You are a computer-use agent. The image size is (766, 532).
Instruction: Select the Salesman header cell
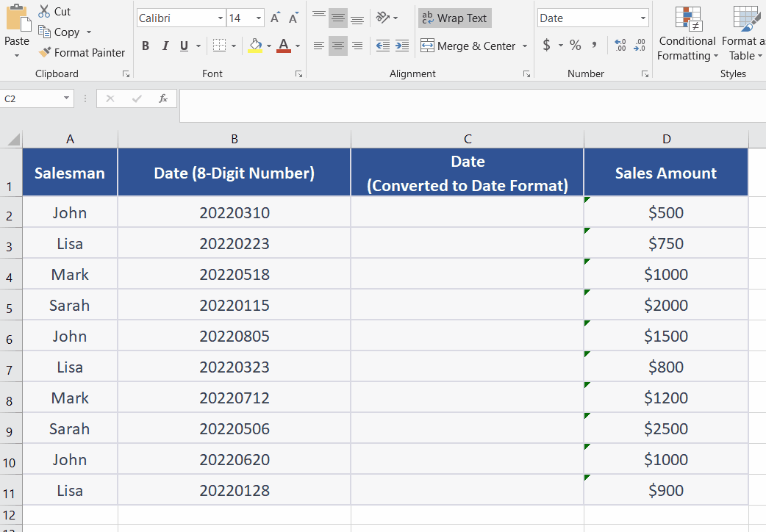tap(70, 173)
